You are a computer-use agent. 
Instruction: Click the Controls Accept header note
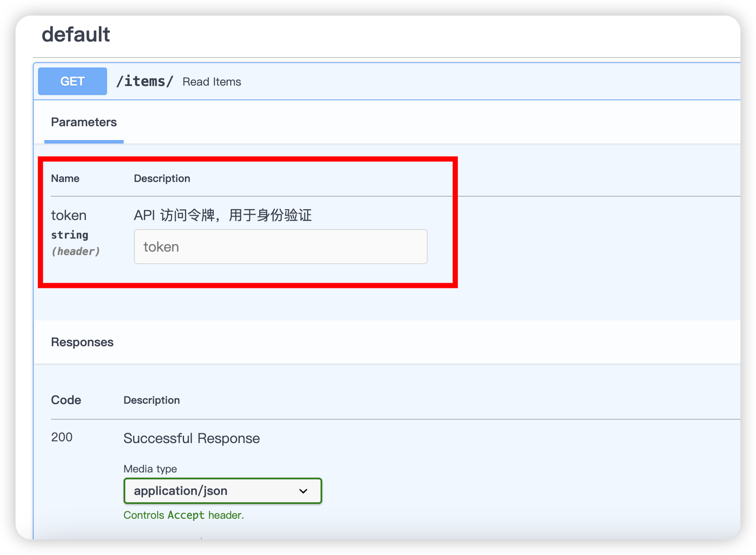pyautogui.click(x=184, y=515)
